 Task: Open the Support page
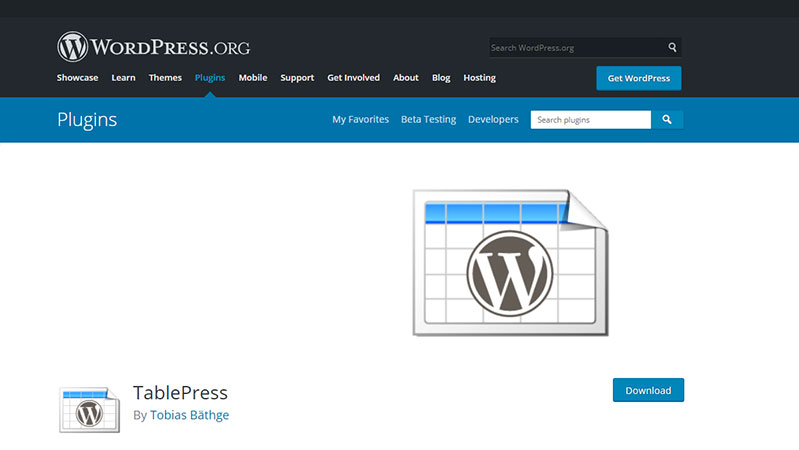point(297,77)
